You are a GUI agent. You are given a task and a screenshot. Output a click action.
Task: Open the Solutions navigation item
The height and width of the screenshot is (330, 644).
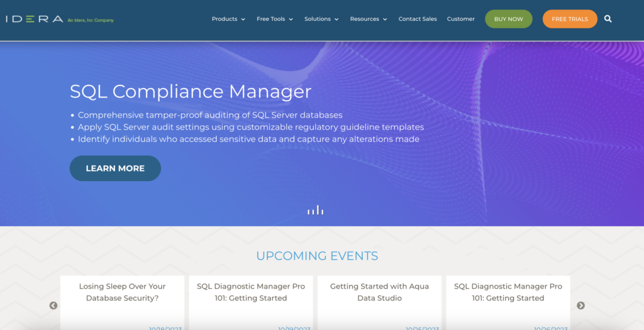pos(318,19)
